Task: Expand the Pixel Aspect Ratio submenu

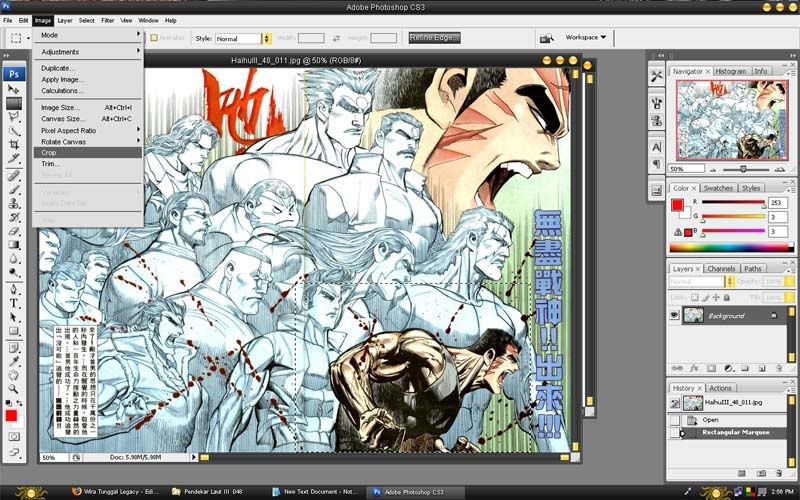Action: (x=88, y=131)
